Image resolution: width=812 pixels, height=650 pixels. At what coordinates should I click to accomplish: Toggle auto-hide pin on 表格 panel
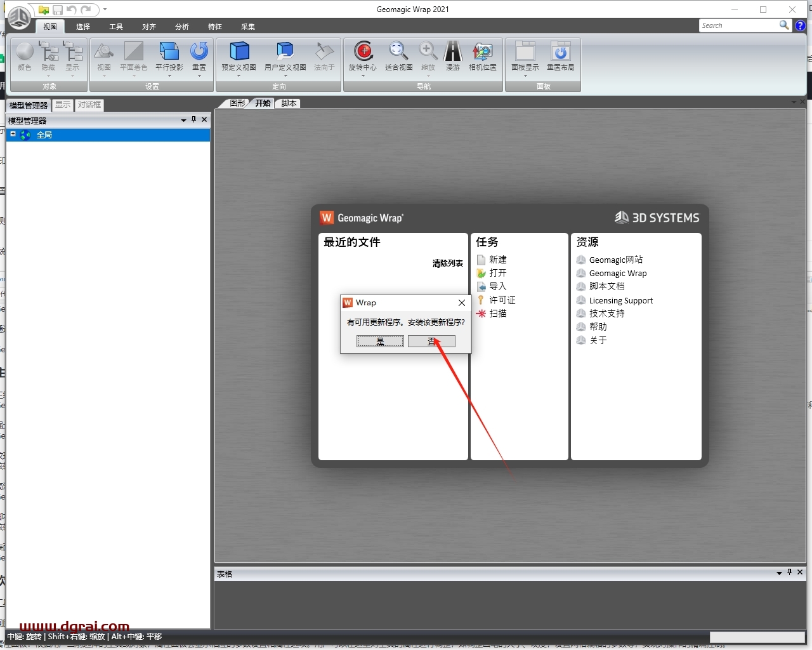(789, 573)
